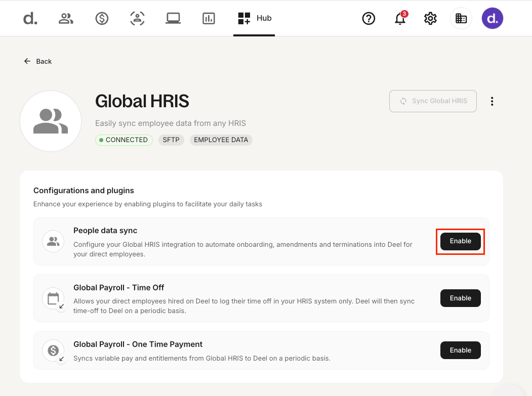Screen dimensions: 532x396
Task: Enable Global Payroll - One Time Payment
Action: point(461,350)
